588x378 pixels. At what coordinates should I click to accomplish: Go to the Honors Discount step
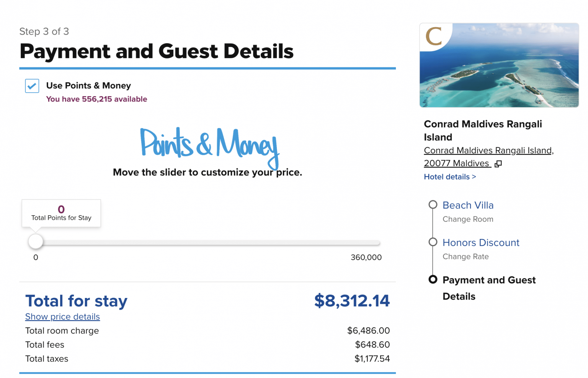[481, 242]
